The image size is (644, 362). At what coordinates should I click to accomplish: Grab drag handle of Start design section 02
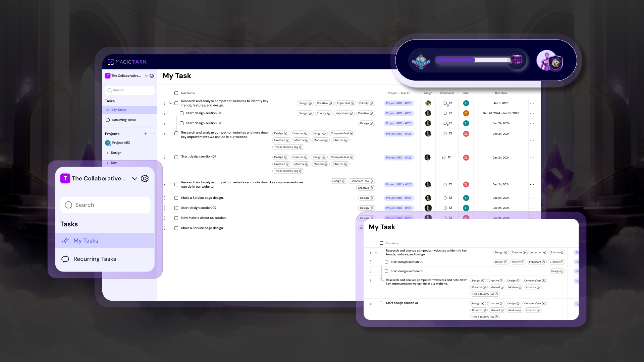(x=165, y=208)
